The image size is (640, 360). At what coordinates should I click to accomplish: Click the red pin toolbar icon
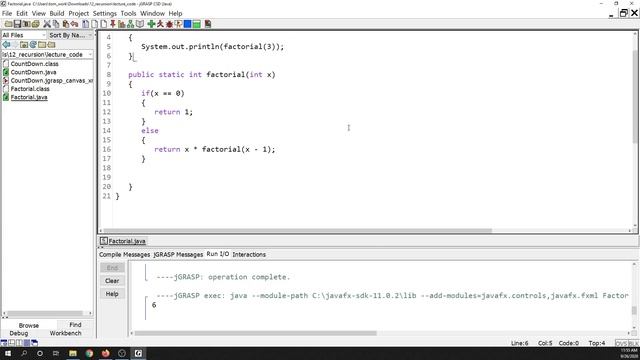113,24
